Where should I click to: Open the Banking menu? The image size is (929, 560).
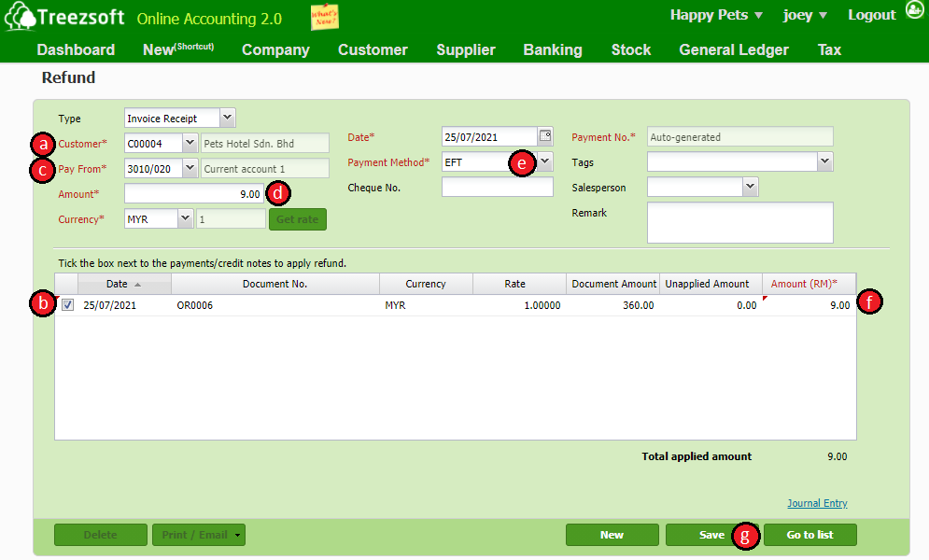552,50
